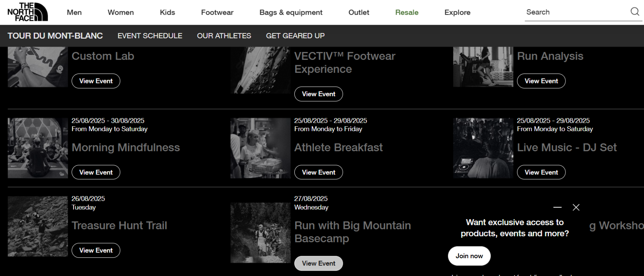Screen dimensions: 644x276
Task: Click The North Face logo
Action: [x=28, y=12]
